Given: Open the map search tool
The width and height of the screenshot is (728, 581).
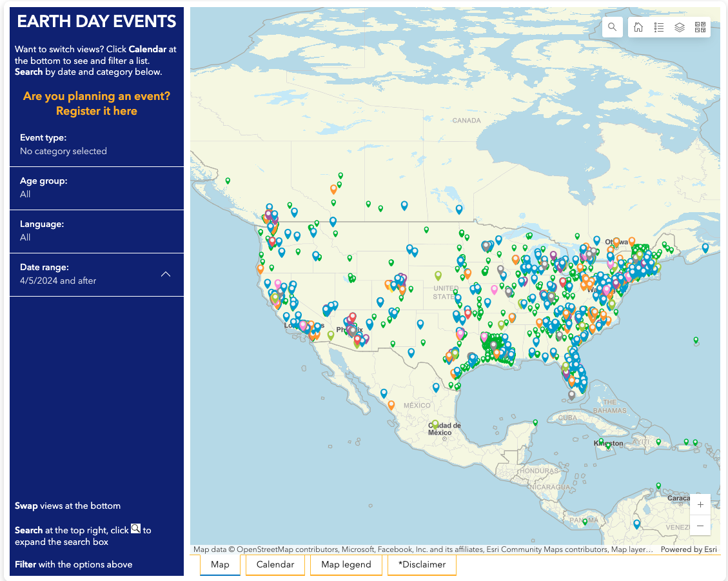Looking at the screenshot, I should click(612, 27).
